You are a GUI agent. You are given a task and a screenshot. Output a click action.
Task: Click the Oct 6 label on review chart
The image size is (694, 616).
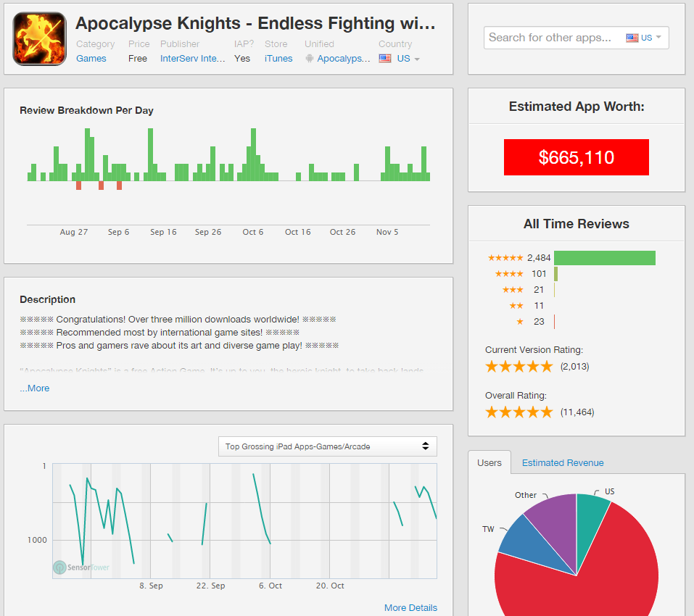[x=252, y=232]
